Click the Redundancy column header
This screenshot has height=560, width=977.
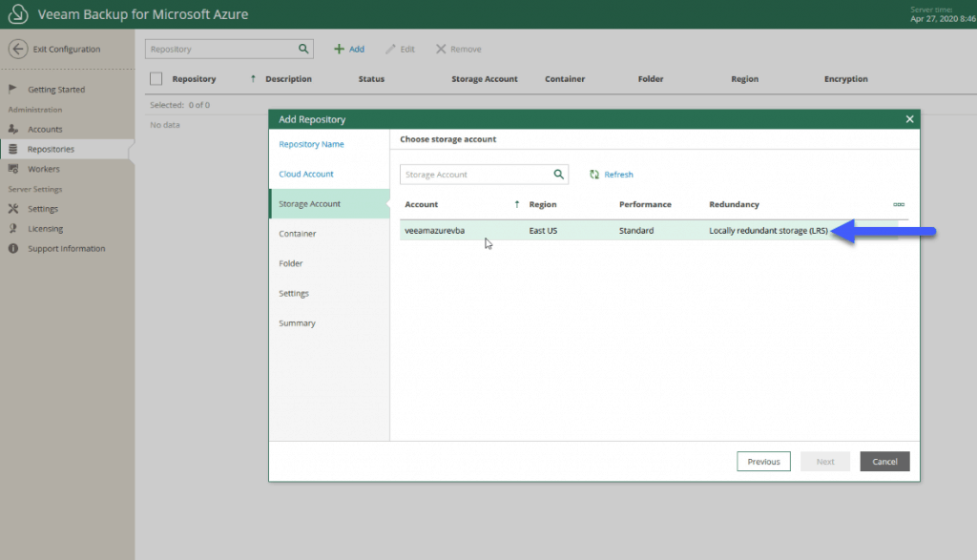734,204
